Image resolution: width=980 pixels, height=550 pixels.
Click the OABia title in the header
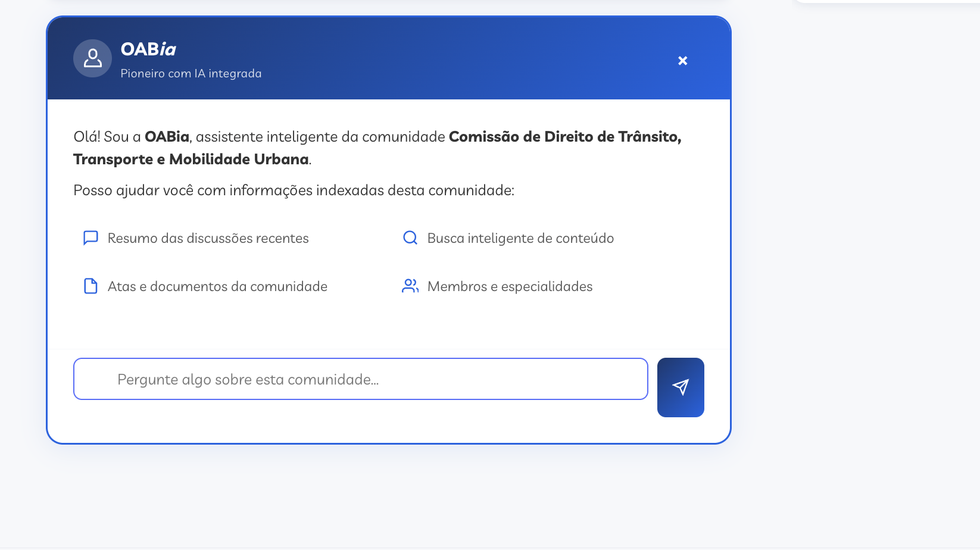pos(148,50)
